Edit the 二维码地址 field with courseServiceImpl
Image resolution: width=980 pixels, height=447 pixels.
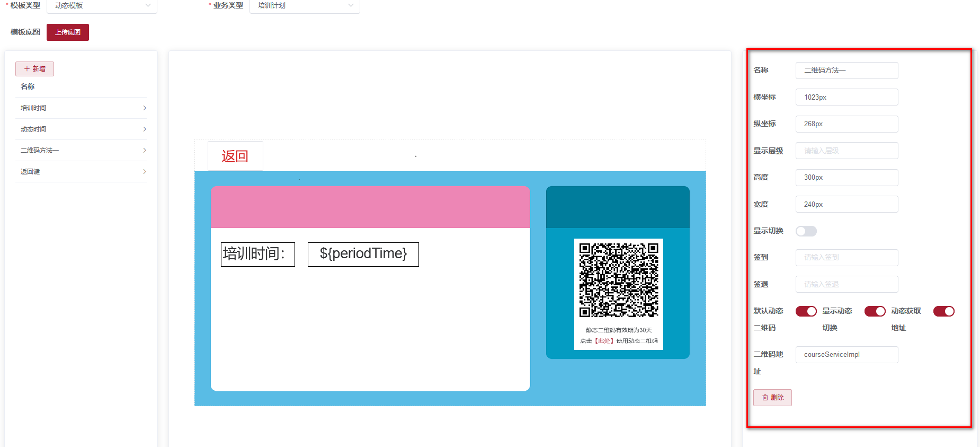pos(847,355)
